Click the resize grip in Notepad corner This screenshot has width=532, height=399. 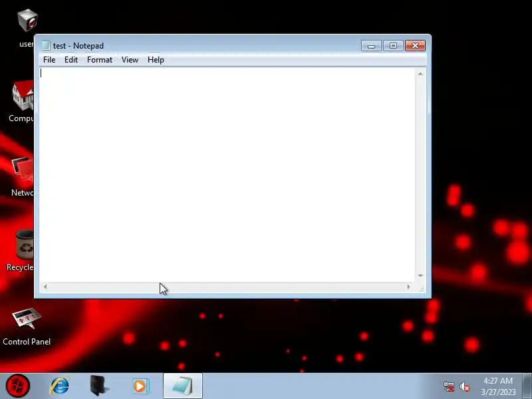point(421,289)
